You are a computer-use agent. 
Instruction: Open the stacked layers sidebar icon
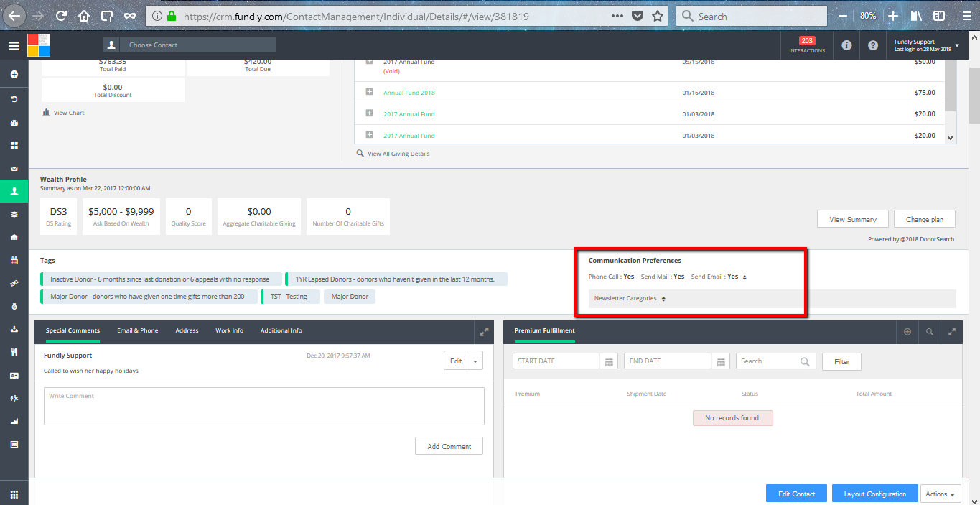tap(14, 214)
